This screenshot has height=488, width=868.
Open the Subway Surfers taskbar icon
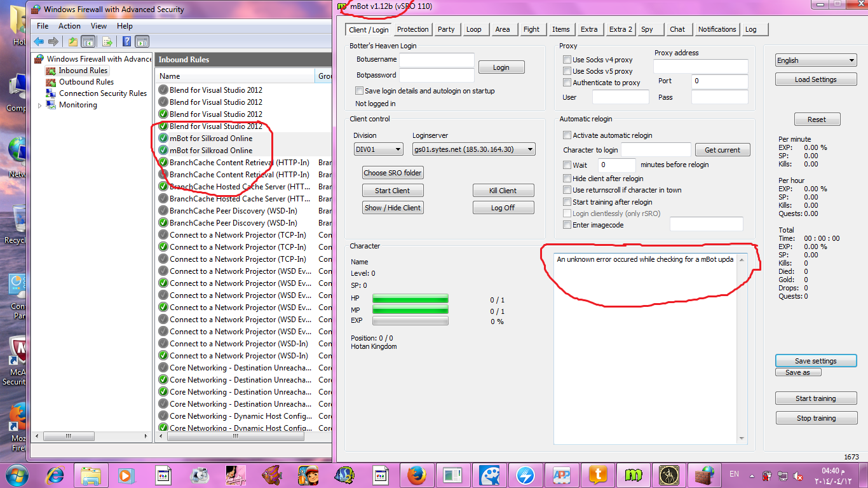click(x=308, y=475)
